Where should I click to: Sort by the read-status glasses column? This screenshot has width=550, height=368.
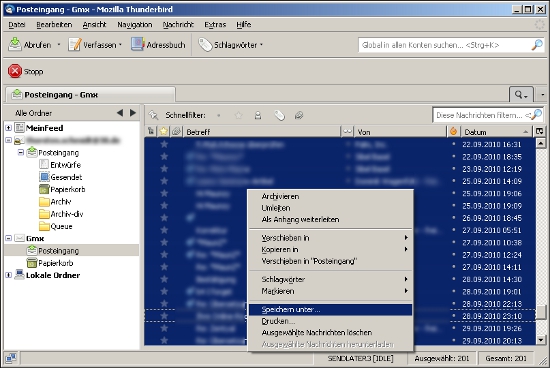click(x=347, y=132)
